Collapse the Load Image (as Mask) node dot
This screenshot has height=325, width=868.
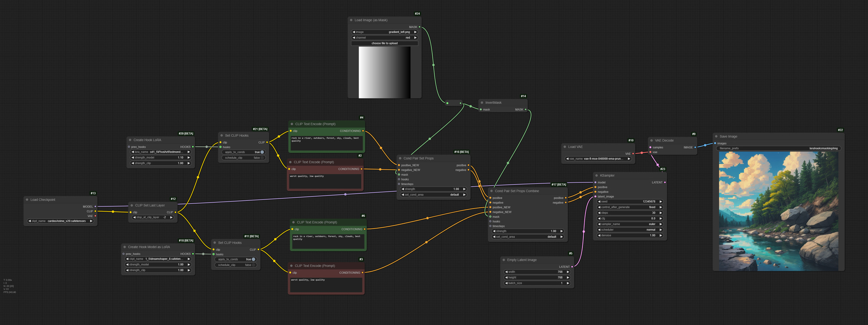(351, 20)
